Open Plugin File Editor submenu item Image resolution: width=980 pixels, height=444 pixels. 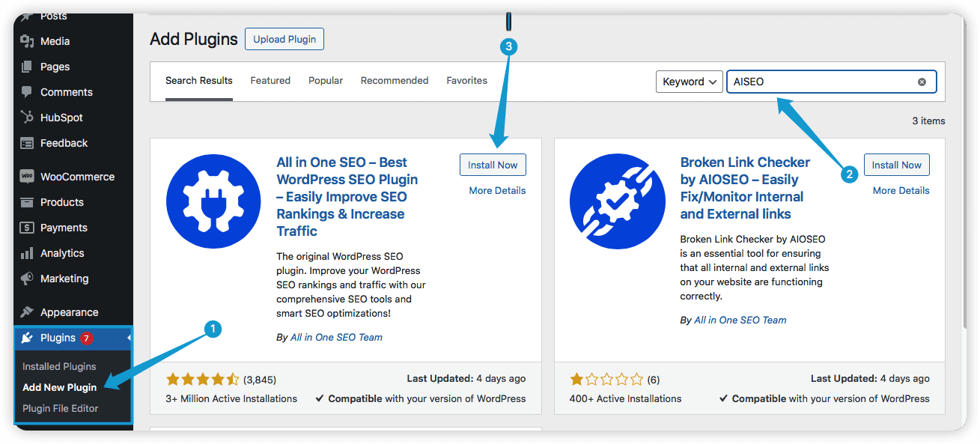[60, 408]
